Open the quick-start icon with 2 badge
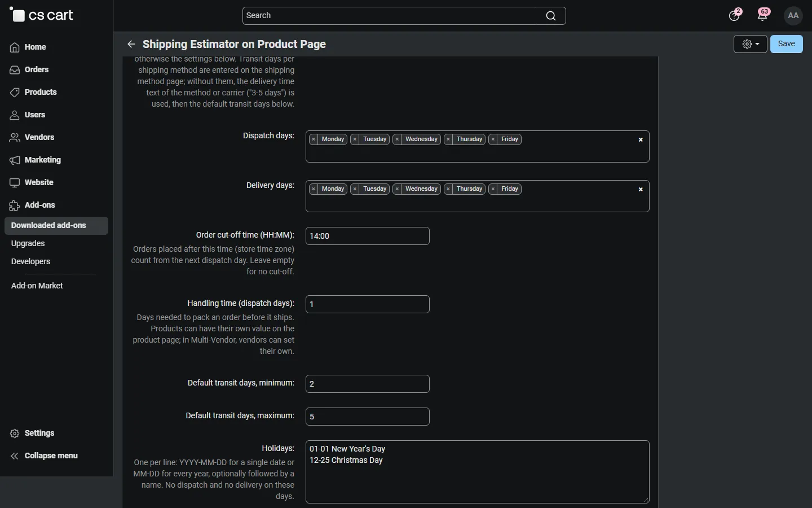Viewport: 812px width, 508px height. coord(735,15)
